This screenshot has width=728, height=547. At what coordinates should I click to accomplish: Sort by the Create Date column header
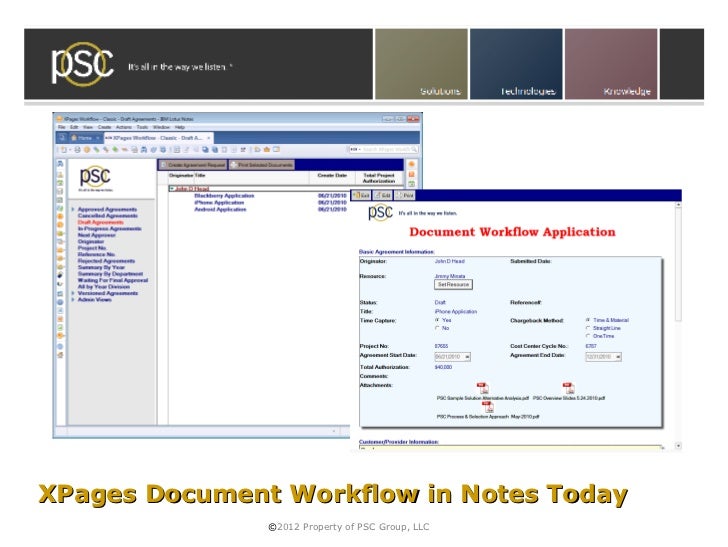[x=332, y=176]
